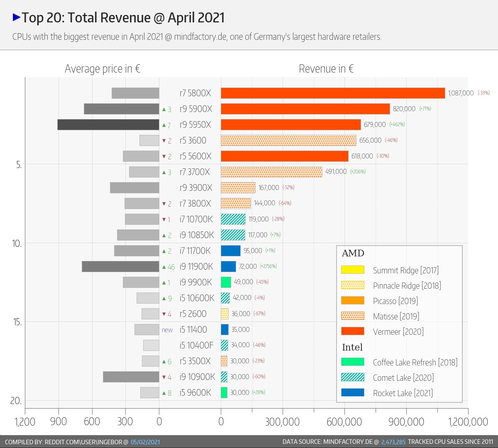Viewport: 498px width, 448px height.
Task: Click 'Revenue in €' heading
Action: point(326,69)
